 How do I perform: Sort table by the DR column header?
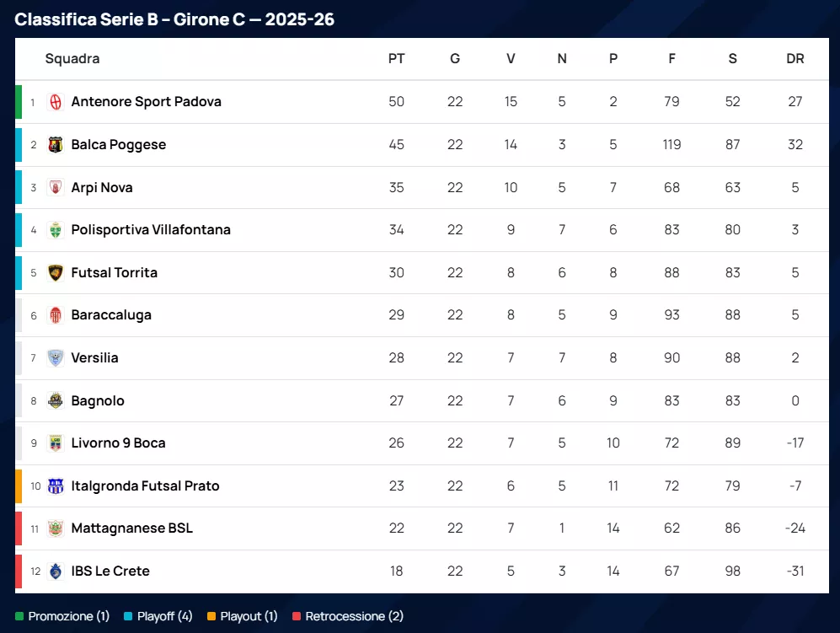click(x=795, y=59)
